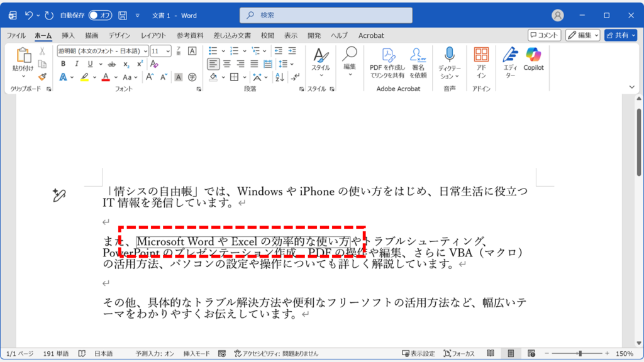Screen dimensions: 644x362
Task: Click the superscript icon
Action: click(x=139, y=63)
